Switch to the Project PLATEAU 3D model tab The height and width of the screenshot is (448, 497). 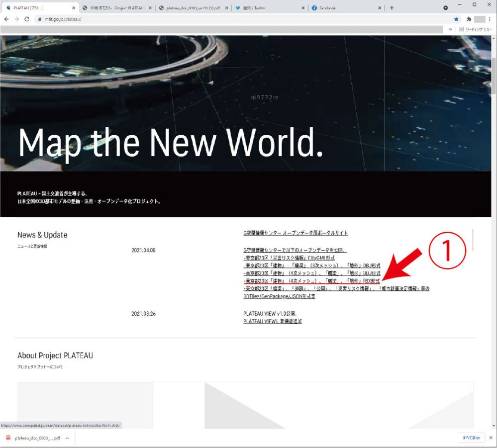pyautogui.click(x=116, y=8)
